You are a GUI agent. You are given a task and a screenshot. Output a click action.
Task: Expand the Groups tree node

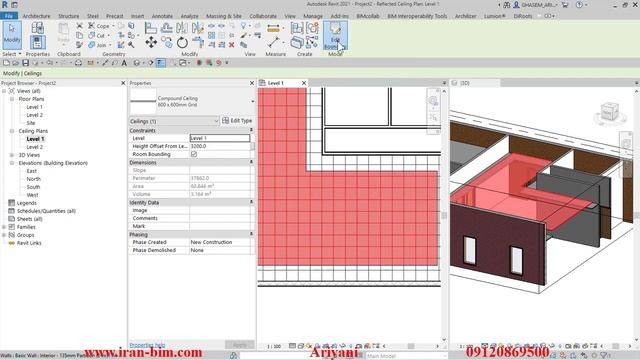pos(4,235)
